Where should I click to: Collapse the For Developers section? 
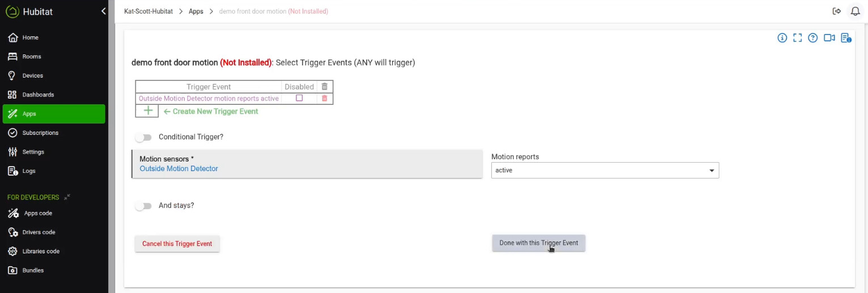point(67,197)
